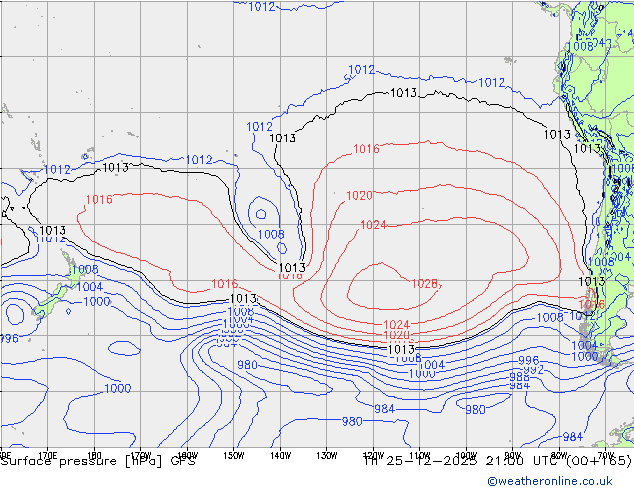Click the 984 label left of the 100W 980
The height and width of the screenshot is (490, 634).
(x=384, y=409)
